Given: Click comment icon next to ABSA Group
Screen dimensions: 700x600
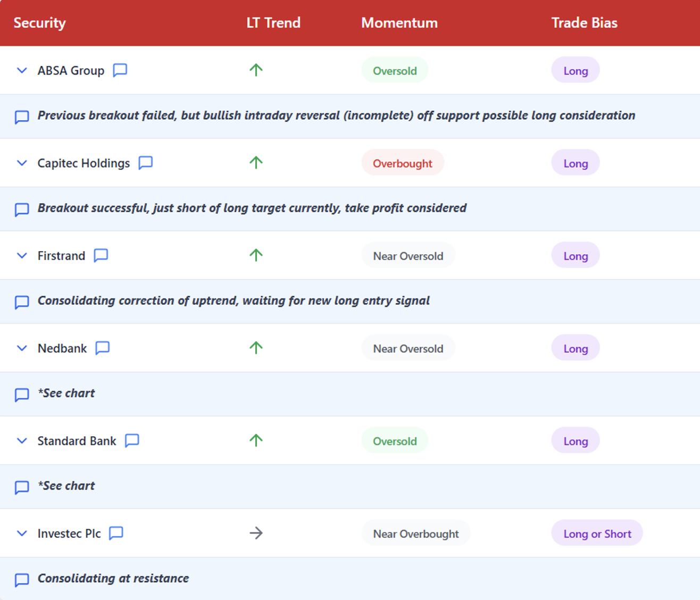Looking at the screenshot, I should 120,70.
